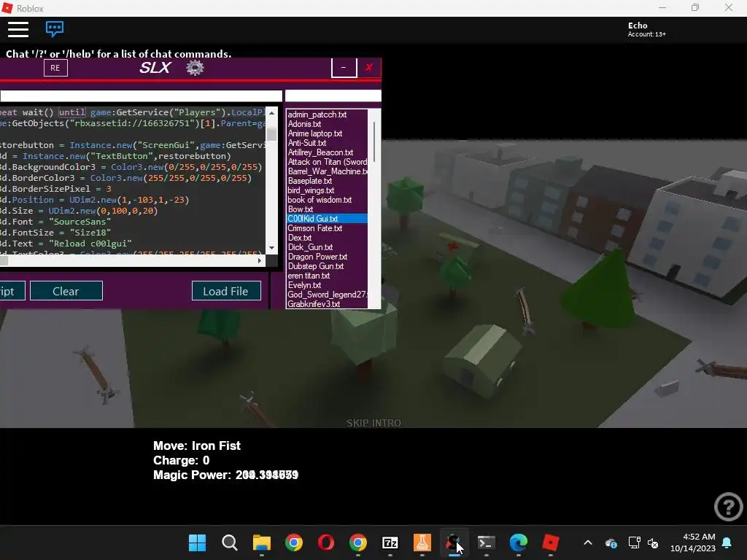
Task: Click muted volume tray icon
Action: [653, 542]
